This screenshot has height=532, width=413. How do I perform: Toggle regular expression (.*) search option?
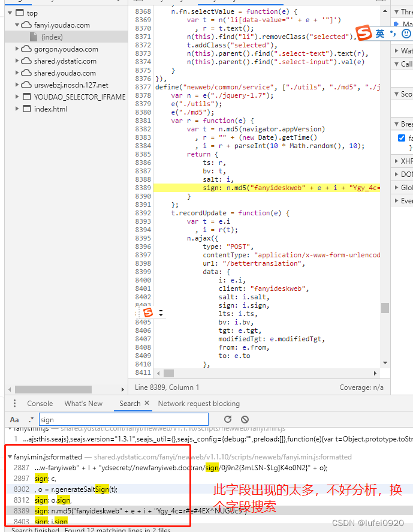click(31, 420)
